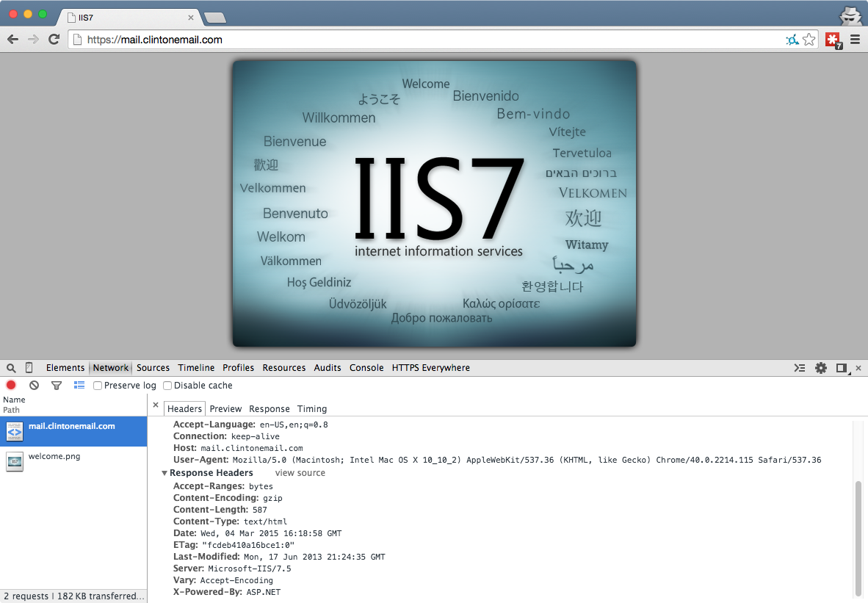Open the red extension icon with badge 7

pos(833,40)
